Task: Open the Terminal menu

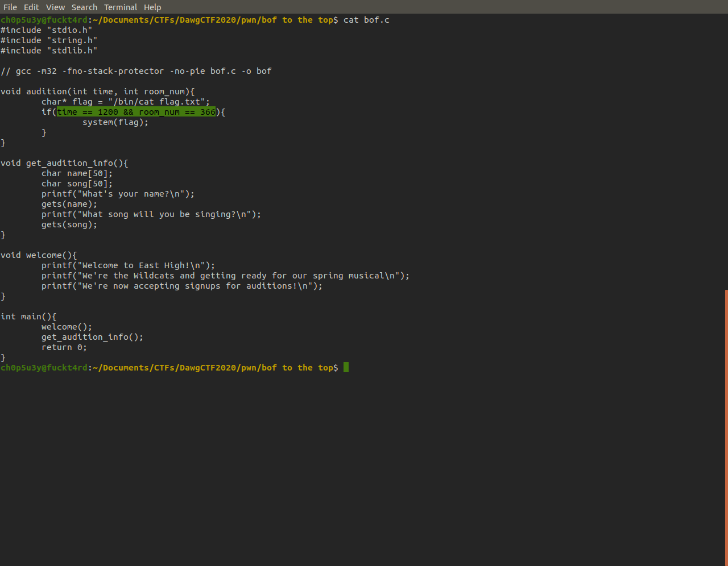Action: coord(121,7)
